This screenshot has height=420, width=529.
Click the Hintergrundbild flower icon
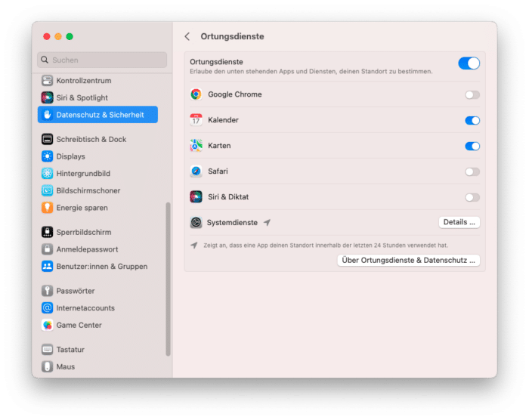(x=47, y=174)
